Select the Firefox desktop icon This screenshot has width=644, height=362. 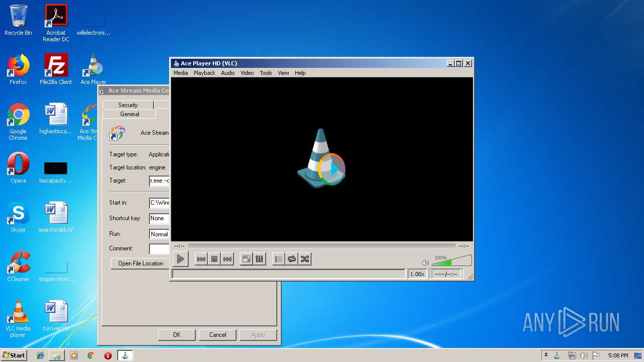(18, 69)
